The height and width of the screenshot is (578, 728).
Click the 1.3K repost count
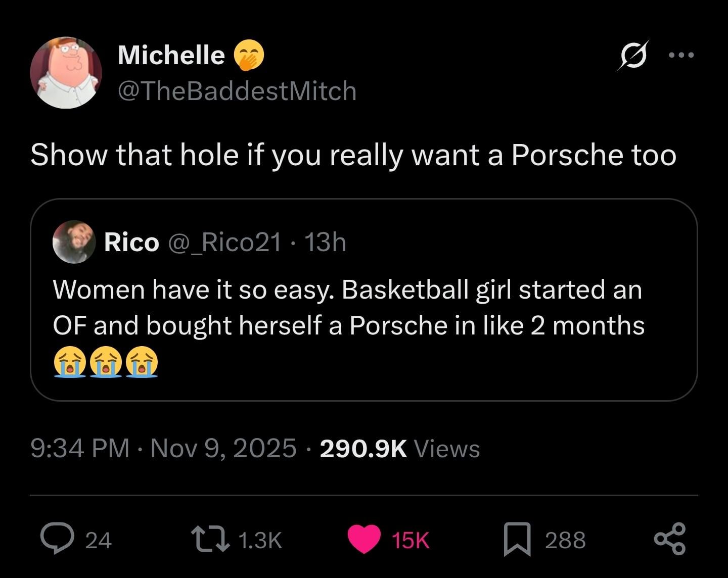tap(259, 540)
